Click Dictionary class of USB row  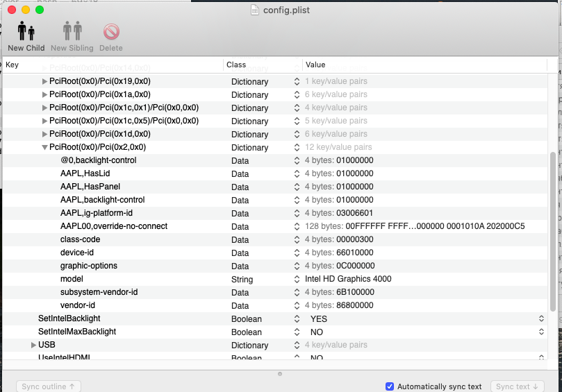pos(249,346)
